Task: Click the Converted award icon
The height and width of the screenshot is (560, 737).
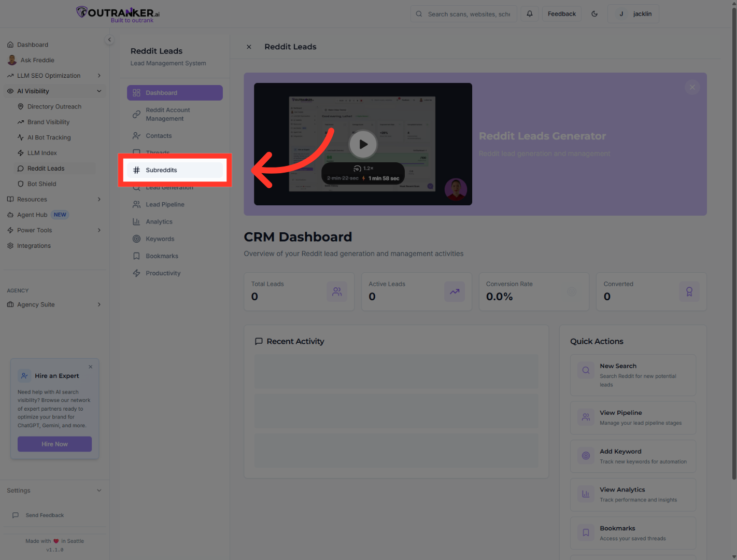Action: (x=689, y=292)
